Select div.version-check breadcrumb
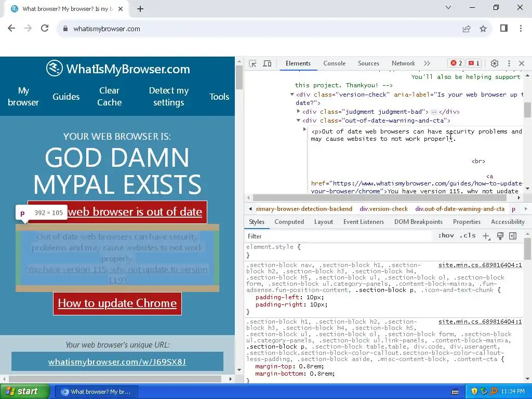Viewport: 532px width, 399px height. (384, 209)
